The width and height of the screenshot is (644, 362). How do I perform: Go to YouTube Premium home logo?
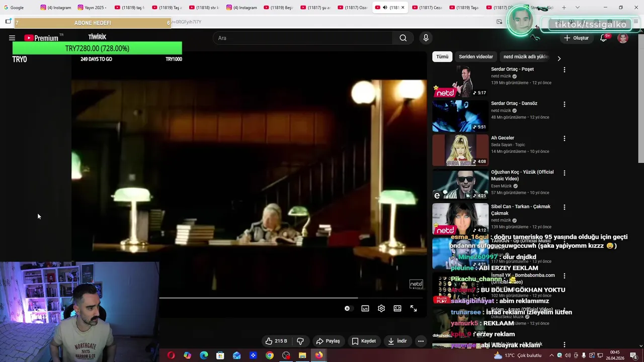[41, 38]
